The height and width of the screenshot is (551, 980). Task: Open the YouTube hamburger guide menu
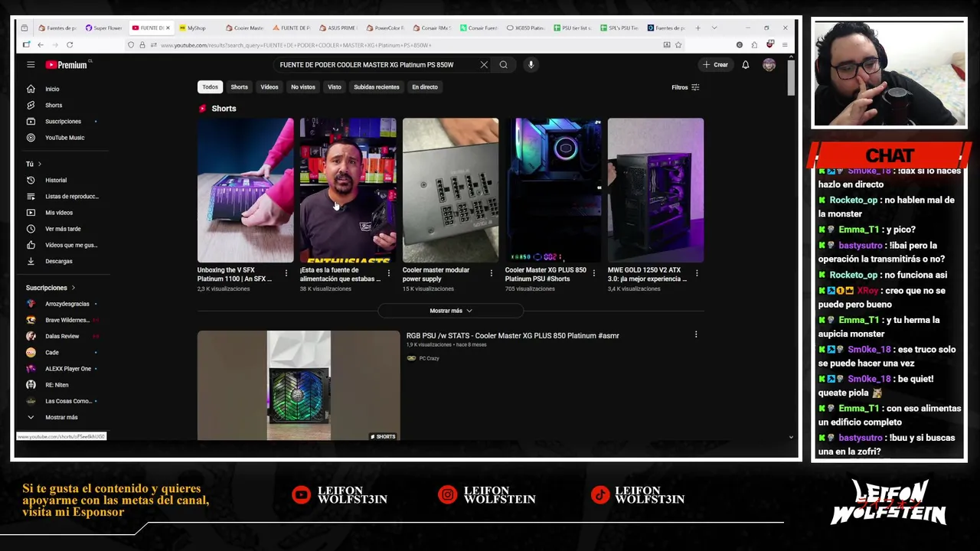(31, 65)
